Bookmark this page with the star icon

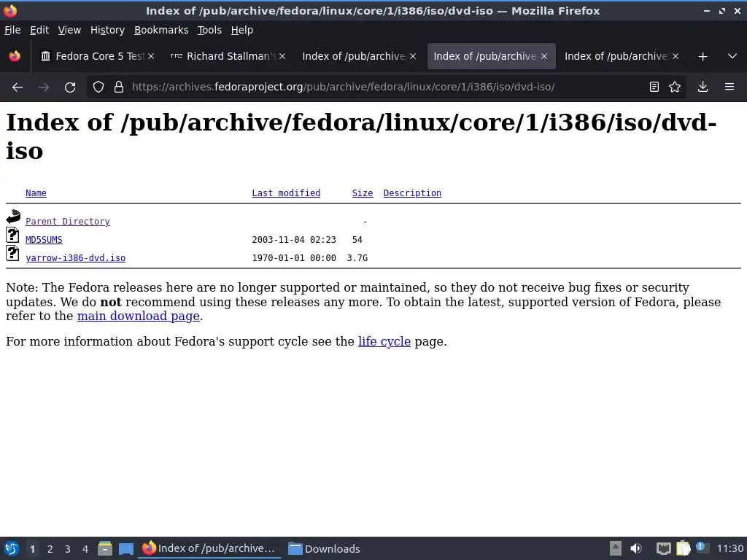click(675, 87)
